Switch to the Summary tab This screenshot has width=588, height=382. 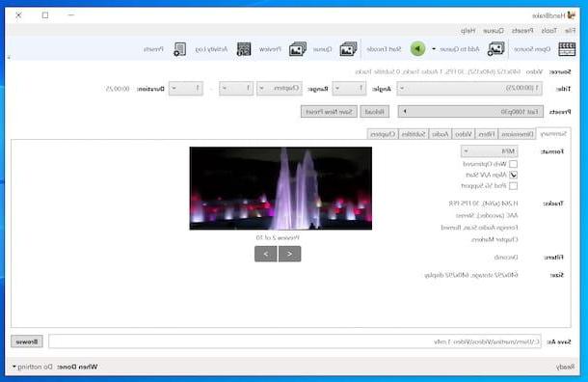point(553,133)
